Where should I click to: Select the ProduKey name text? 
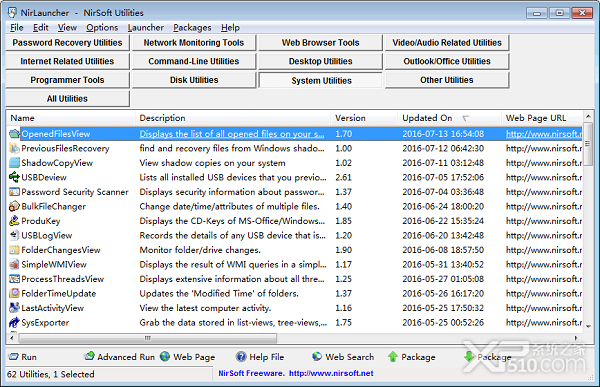41,221
